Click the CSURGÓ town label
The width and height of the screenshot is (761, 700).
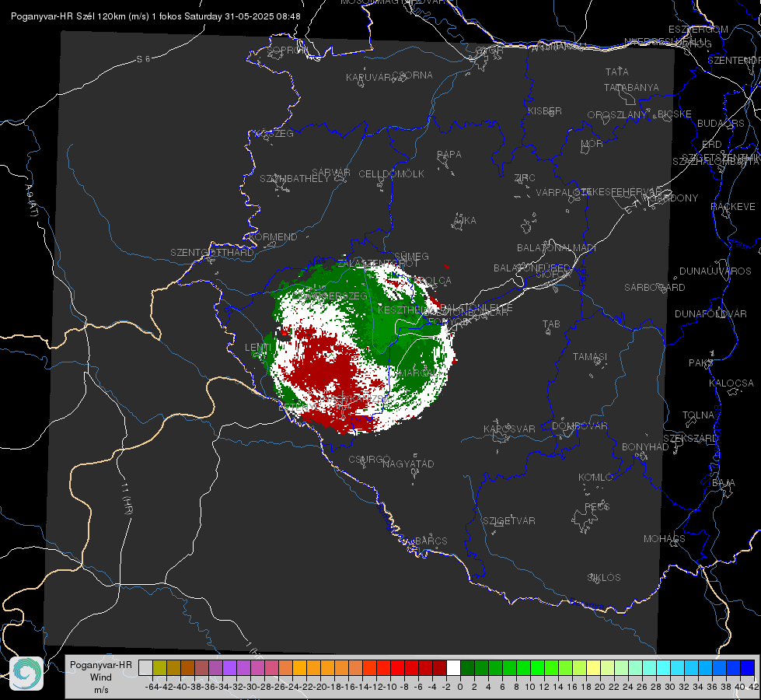click(x=369, y=459)
